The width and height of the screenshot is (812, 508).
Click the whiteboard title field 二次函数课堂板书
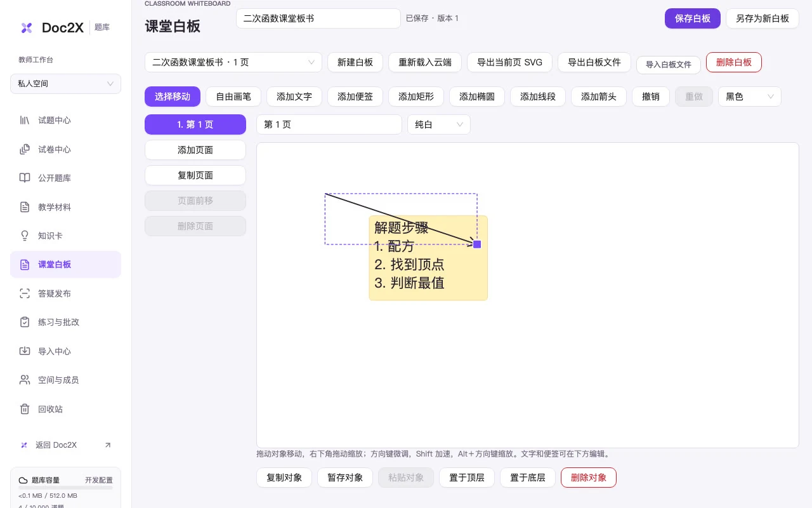click(x=318, y=18)
